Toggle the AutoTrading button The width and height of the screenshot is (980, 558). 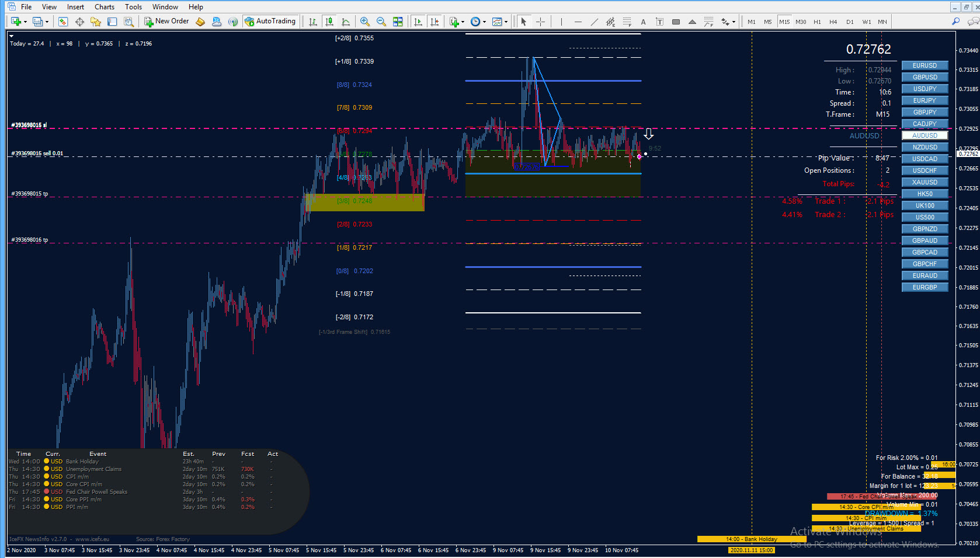click(x=270, y=21)
